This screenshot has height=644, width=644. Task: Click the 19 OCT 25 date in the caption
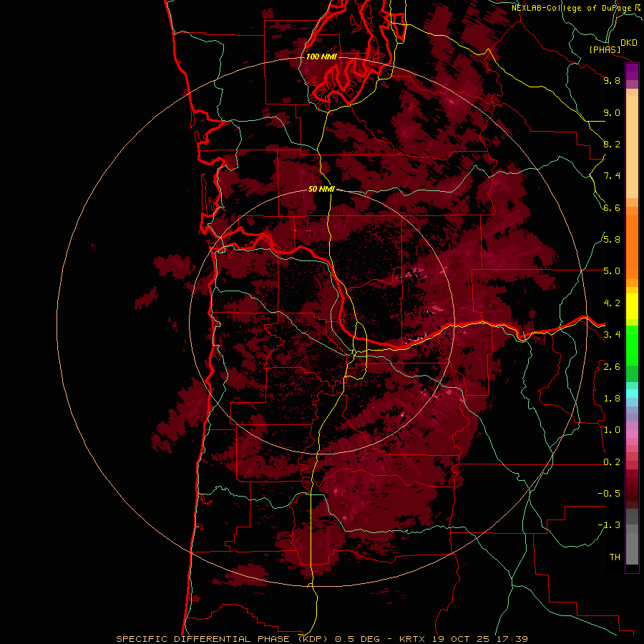click(x=461, y=639)
